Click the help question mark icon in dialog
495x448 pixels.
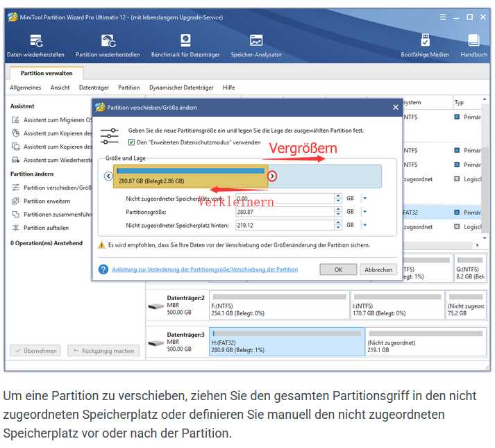(103, 269)
